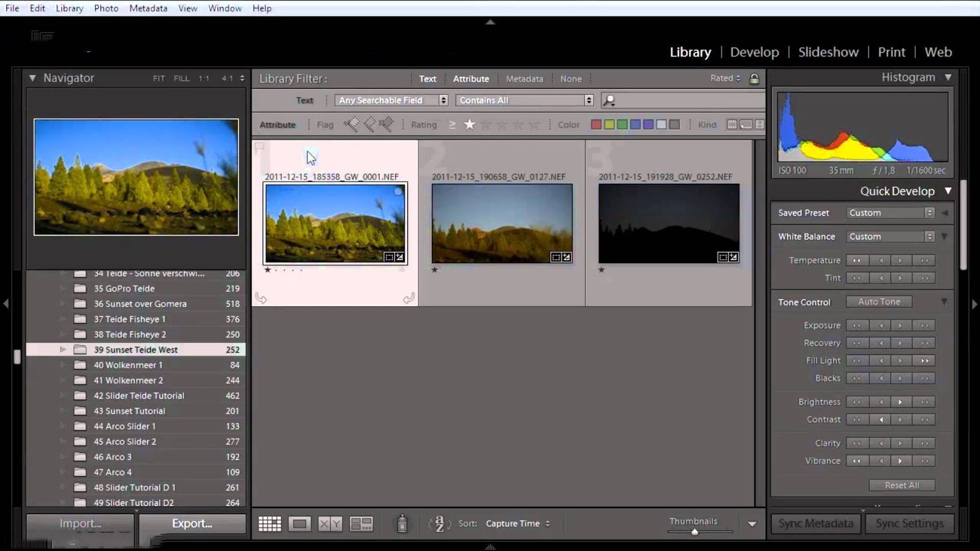Image resolution: width=980 pixels, height=551 pixels.
Task: Collapse the Navigator panel
Action: tap(32, 78)
